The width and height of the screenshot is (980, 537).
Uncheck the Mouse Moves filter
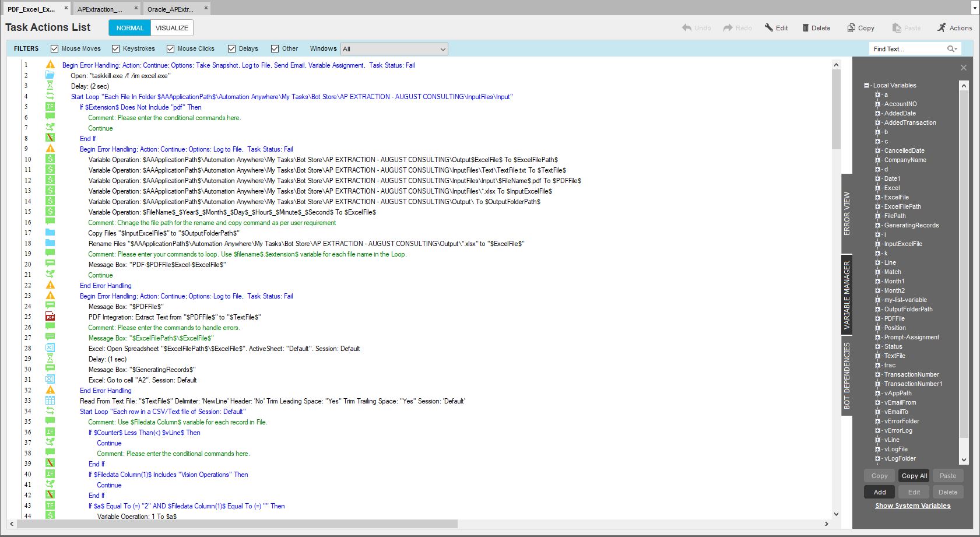(55, 49)
